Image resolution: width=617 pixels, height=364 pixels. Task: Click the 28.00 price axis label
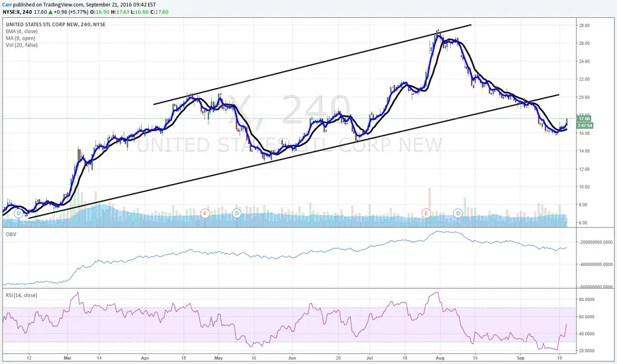[585, 26]
